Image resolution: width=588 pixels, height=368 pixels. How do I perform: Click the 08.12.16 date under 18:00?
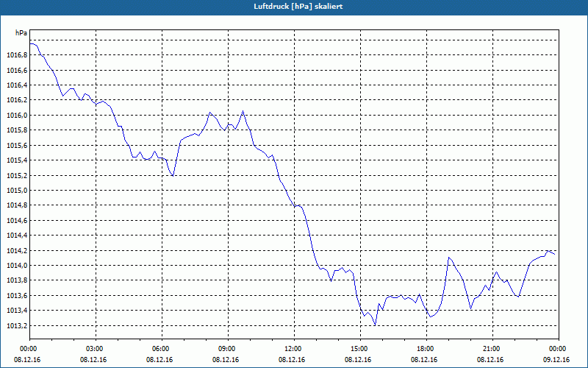point(424,359)
